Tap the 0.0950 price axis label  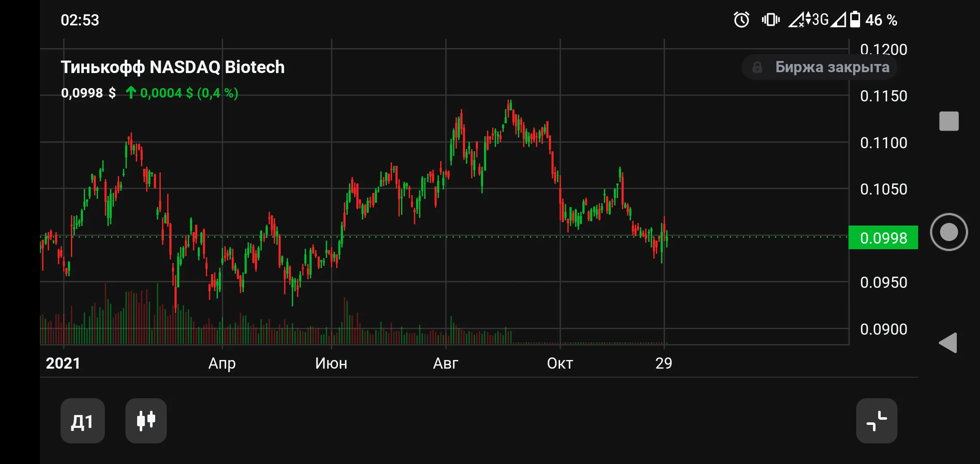pos(884,282)
